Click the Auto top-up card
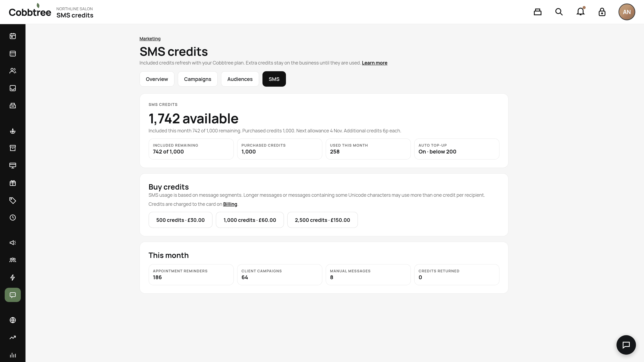This screenshot has width=644, height=362. tap(457, 149)
